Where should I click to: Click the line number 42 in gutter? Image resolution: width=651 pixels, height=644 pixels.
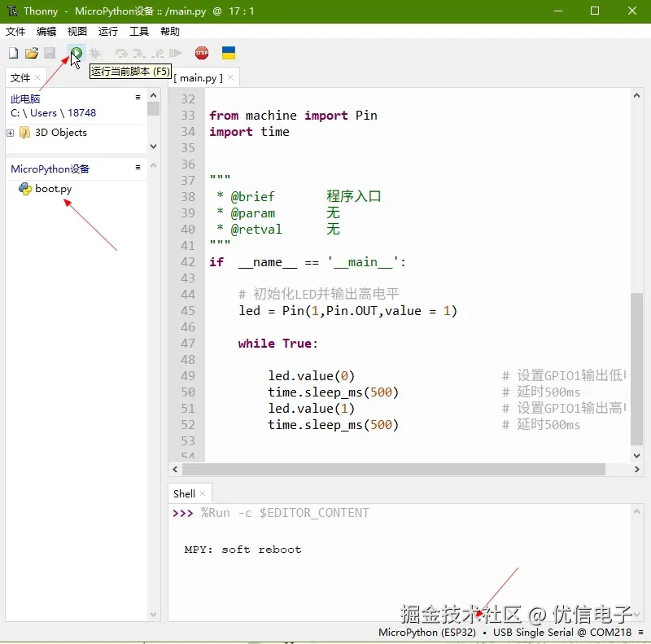point(188,262)
